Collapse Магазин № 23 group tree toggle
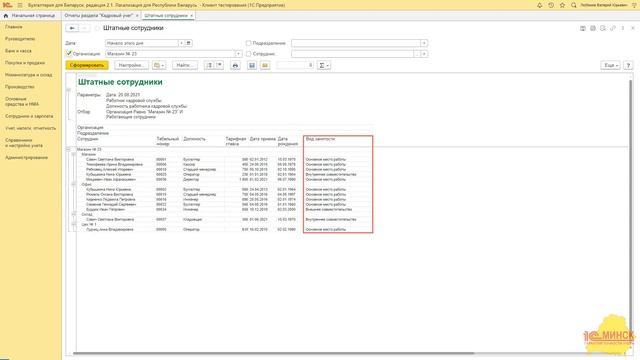 [69, 149]
